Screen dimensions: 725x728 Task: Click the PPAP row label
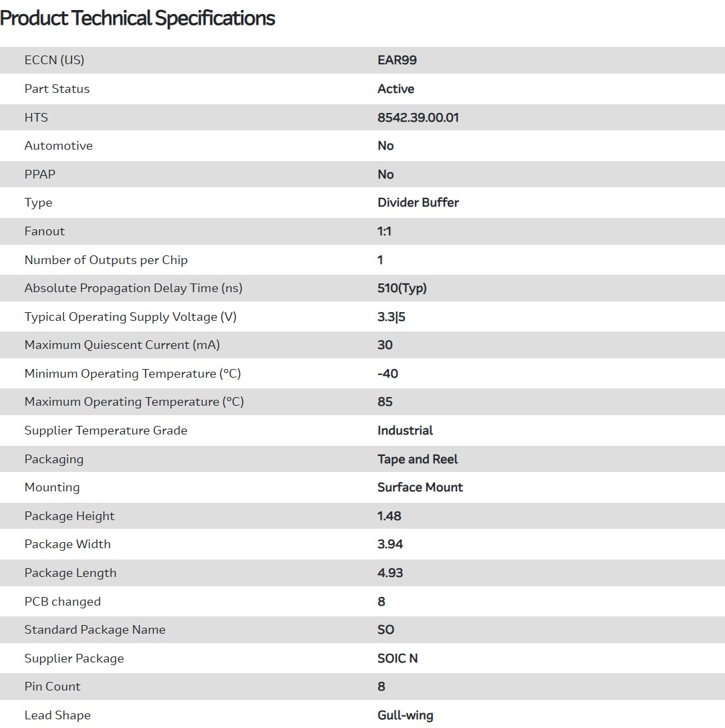39,174
